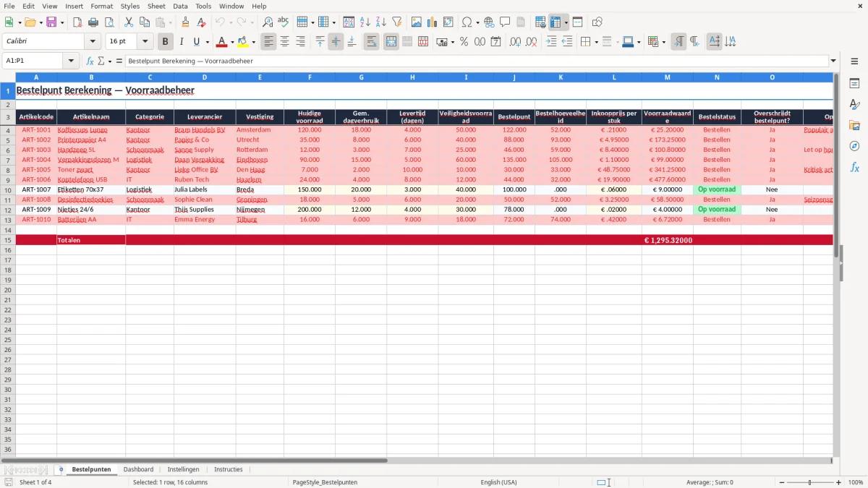The height and width of the screenshot is (488, 868).
Task: Click the AutoFilter funnel icon
Action: pos(396,22)
